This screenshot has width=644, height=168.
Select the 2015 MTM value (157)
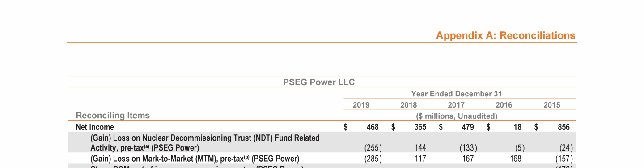point(564,159)
